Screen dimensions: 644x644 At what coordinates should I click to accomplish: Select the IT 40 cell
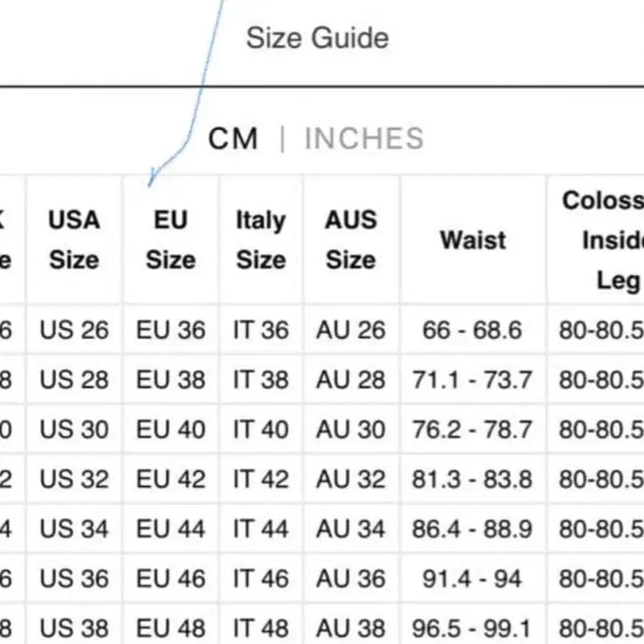[x=261, y=430]
